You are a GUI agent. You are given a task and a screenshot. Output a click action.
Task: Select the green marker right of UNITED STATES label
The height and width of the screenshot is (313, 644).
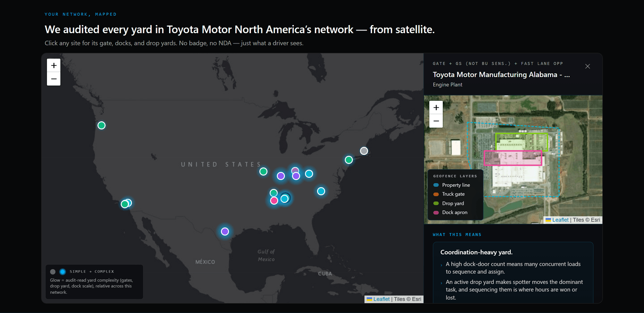pyautogui.click(x=263, y=172)
